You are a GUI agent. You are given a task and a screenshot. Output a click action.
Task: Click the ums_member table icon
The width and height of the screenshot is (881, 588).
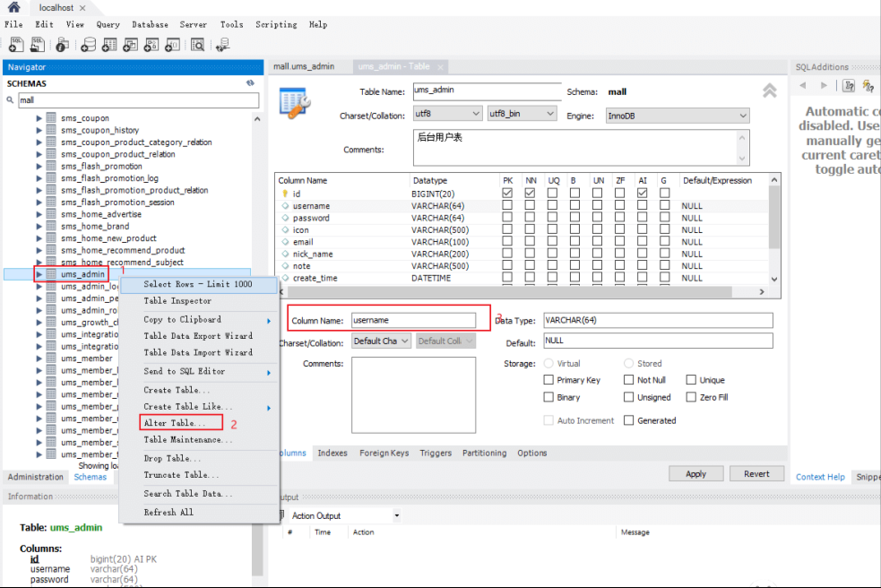point(51,358)
